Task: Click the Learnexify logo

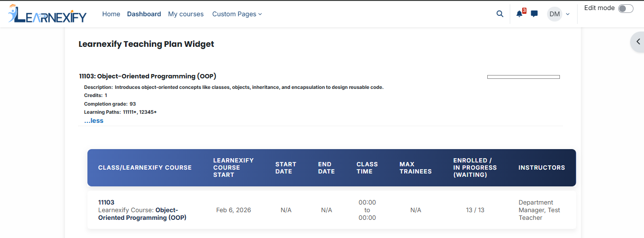Action: 47,14
